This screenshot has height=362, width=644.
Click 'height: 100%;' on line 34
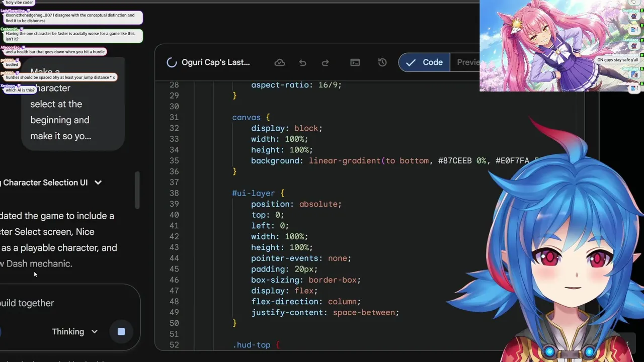click(282, 150)
